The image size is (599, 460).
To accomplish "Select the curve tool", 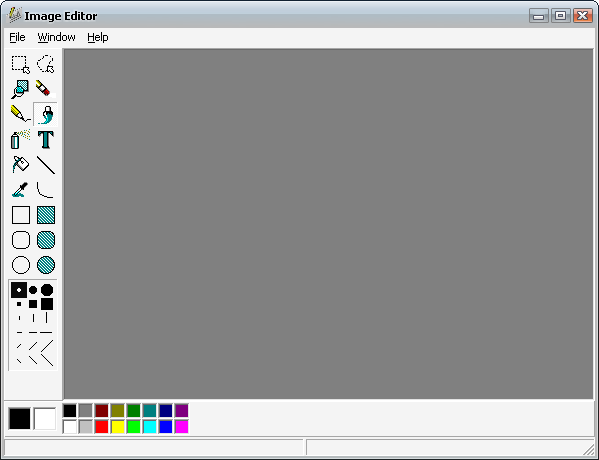I will 45,190.
